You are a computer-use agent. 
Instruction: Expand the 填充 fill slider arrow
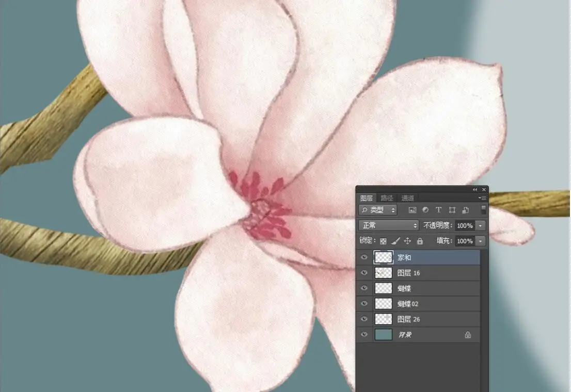point(480,241)
